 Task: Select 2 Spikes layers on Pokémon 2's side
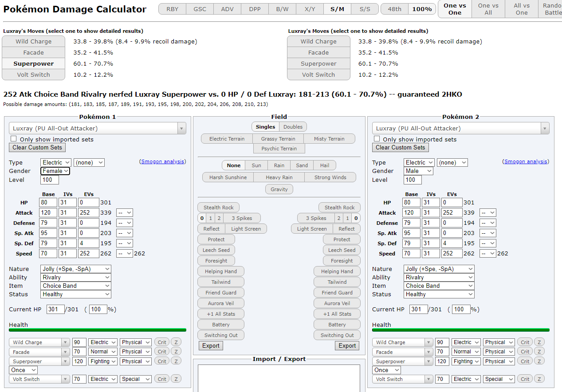point(338,218)
